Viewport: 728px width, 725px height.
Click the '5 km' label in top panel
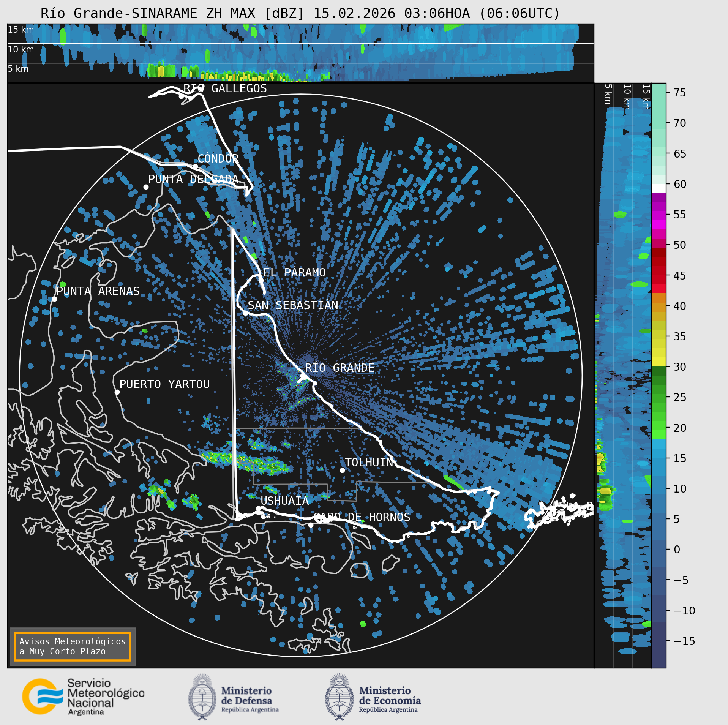click(18, 69)
